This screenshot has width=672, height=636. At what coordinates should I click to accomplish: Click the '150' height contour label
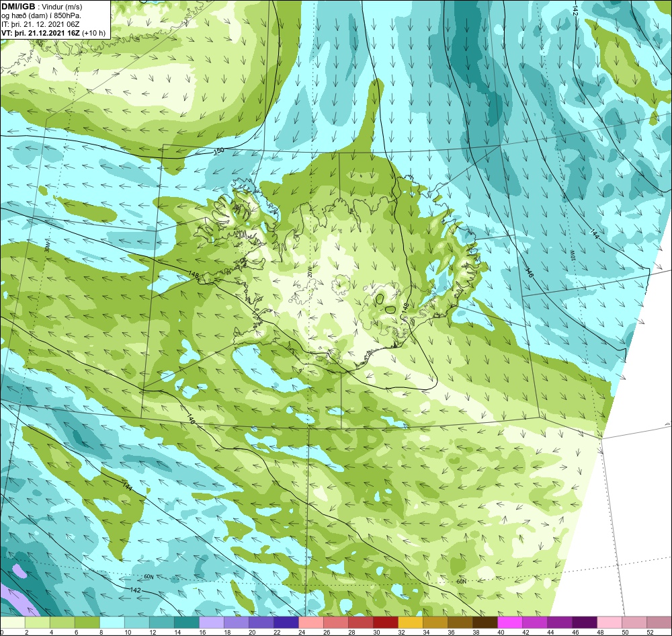point(219,151)
